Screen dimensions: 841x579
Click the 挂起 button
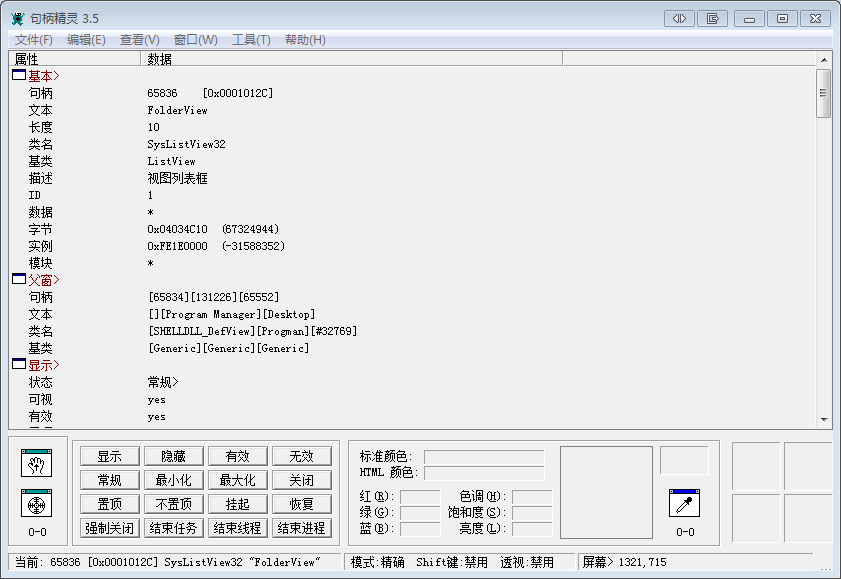(x=238, y=504)
